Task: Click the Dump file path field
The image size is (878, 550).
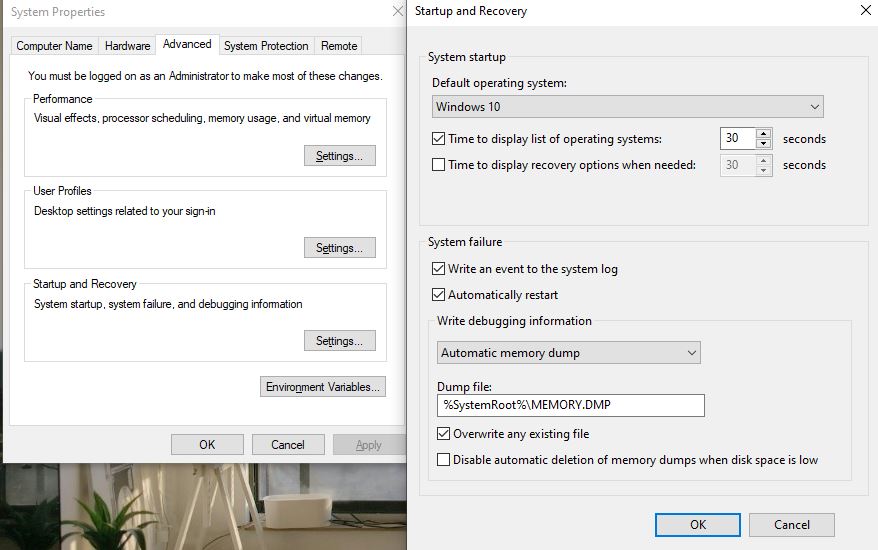Action: [571, 405]
